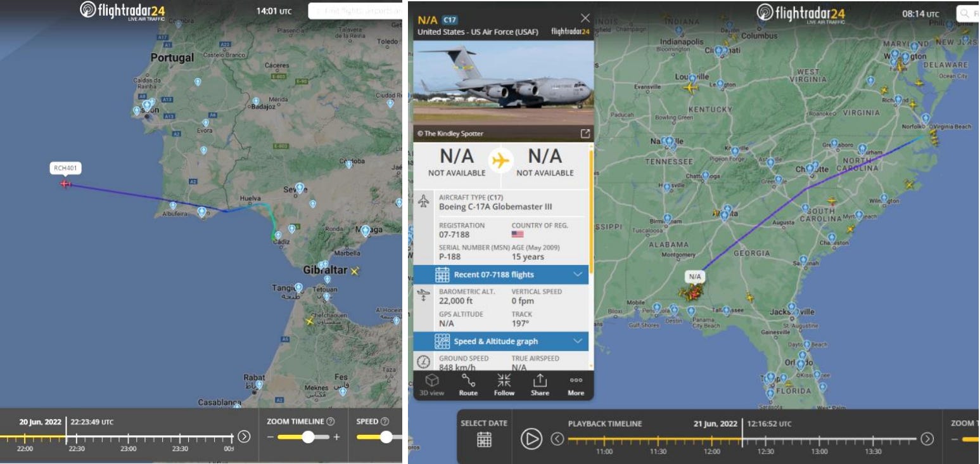The height and width of the screenshot is (464, 980).
Task: Click the Badajoz airport pin
Action: (256, 101)
